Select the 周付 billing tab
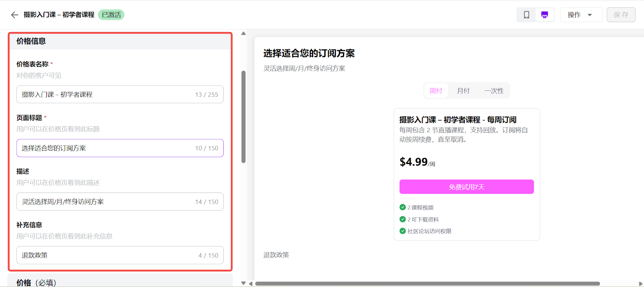This screenshot has height=287, width=644. tap(436, 91)
